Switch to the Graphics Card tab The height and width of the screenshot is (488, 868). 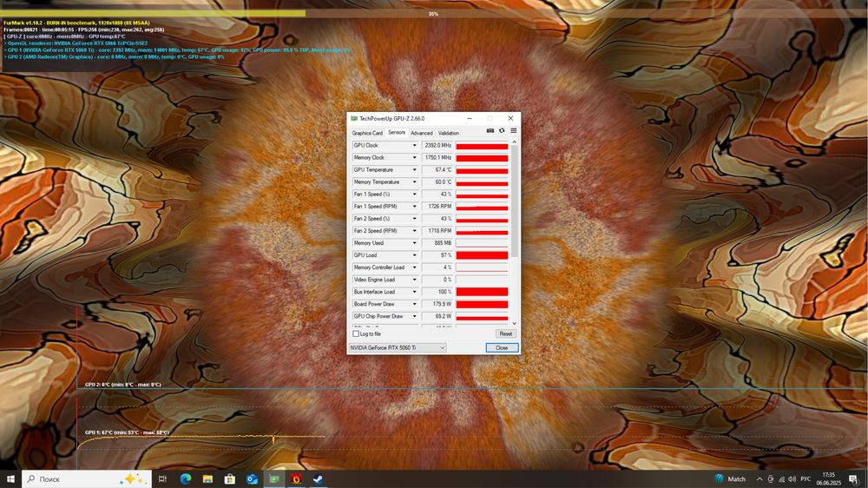coord(367,133)
